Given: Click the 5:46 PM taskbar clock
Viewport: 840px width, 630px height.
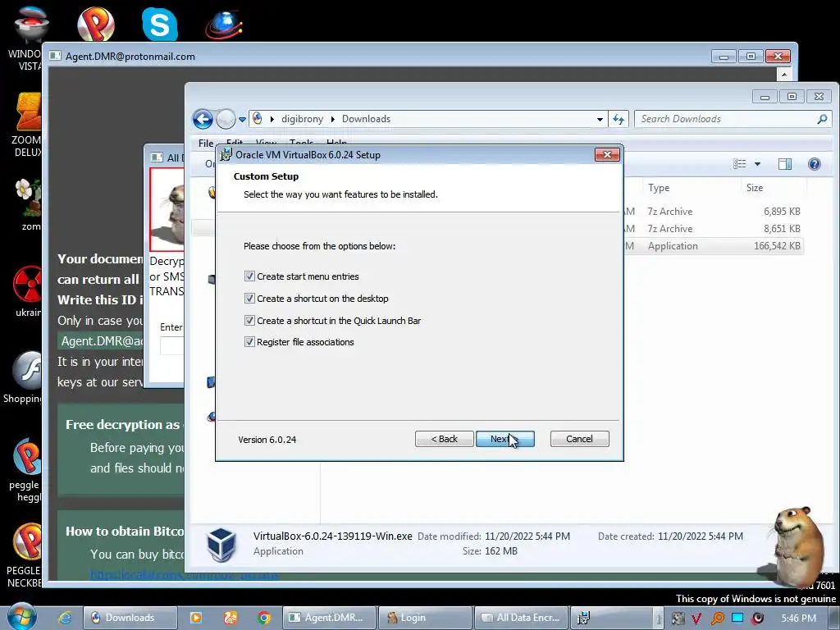Looking at the screenshot, I should [798, 619].
